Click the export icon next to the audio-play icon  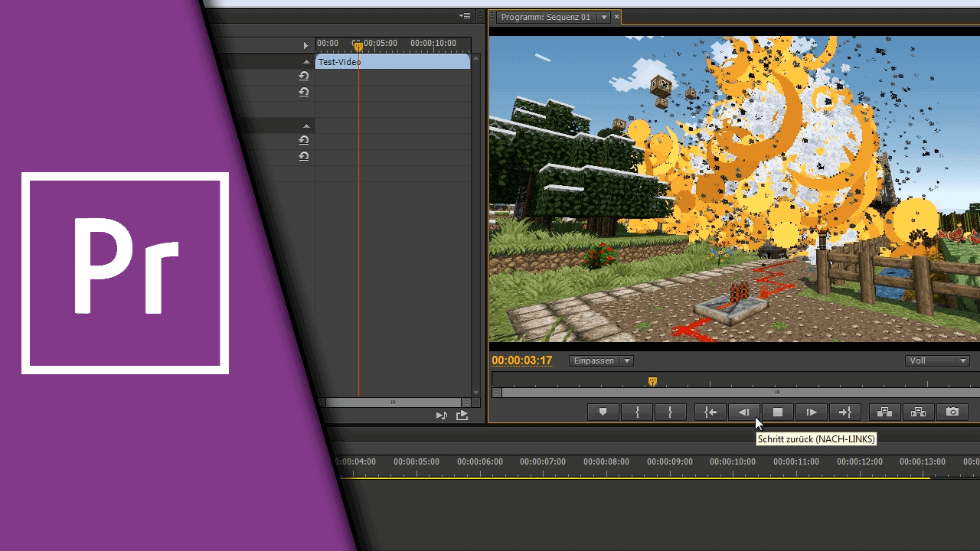462,416
